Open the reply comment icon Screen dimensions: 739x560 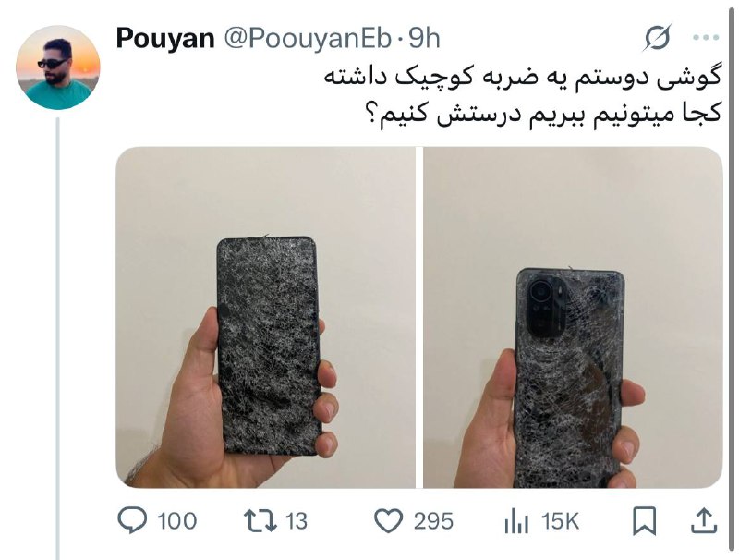132,520
